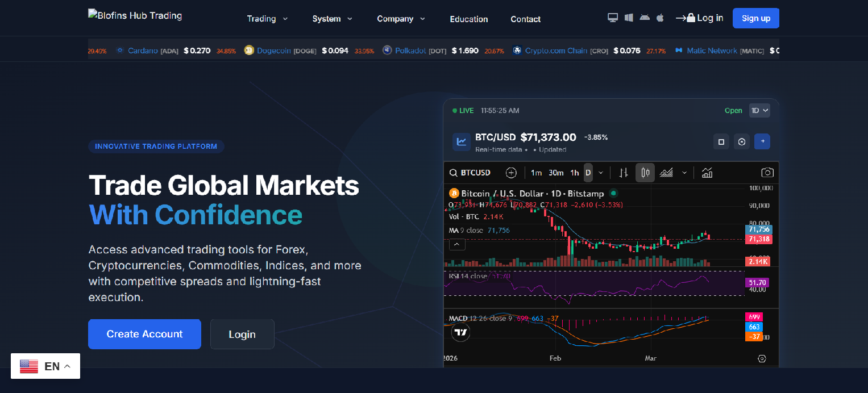Image resolution: width=868 pixels, height=393 pixels.
Task: Click the red 71,318 price axis label
Action: click(x=758, y=239)
